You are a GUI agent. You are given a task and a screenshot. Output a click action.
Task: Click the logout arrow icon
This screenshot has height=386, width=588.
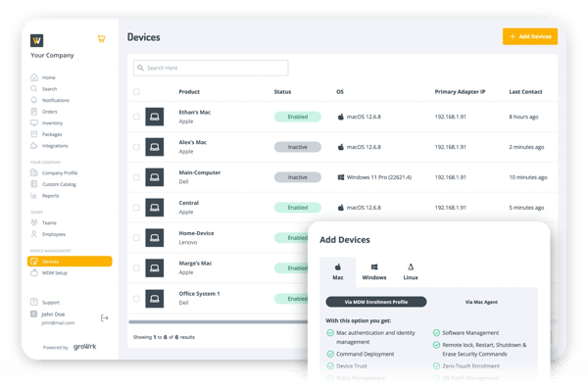pos(105,318)
